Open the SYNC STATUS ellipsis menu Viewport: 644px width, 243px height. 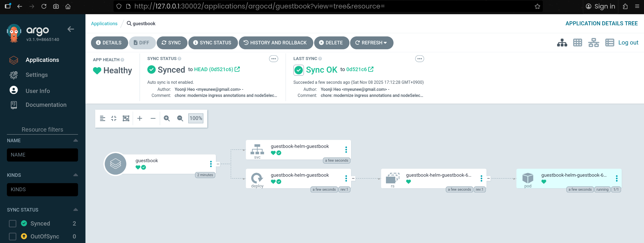point(273,59)
